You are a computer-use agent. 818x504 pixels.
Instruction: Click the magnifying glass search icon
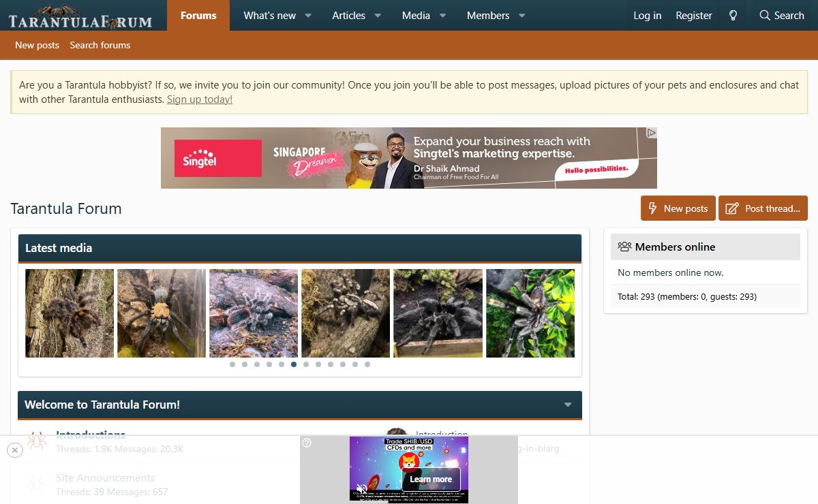765,16
